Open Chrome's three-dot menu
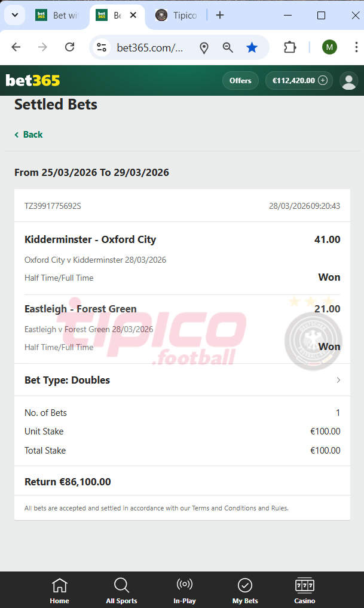This screenshot has width=364, height=608. coord(356,46)
